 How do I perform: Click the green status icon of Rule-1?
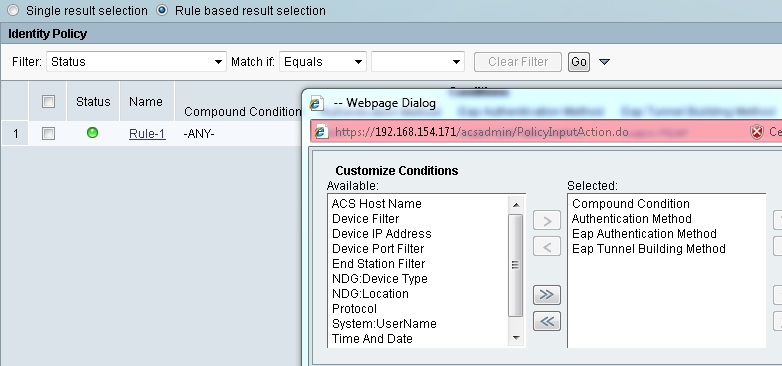(x=92, y=133)
